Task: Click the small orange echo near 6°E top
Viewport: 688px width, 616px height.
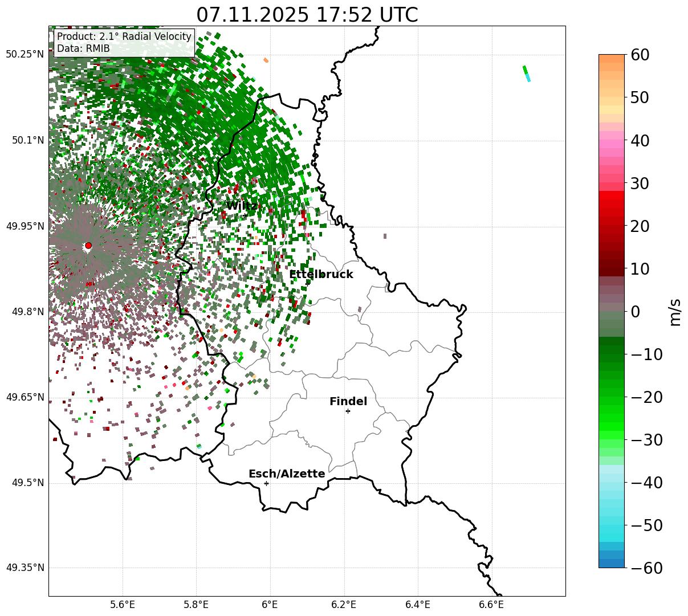Action: pos(266,60)
